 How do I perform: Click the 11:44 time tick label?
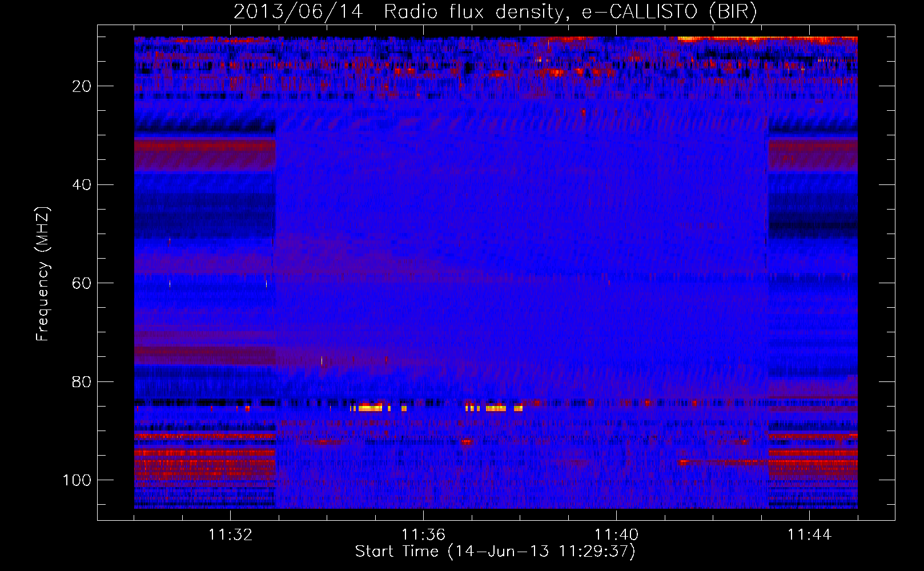pos(809,535)
